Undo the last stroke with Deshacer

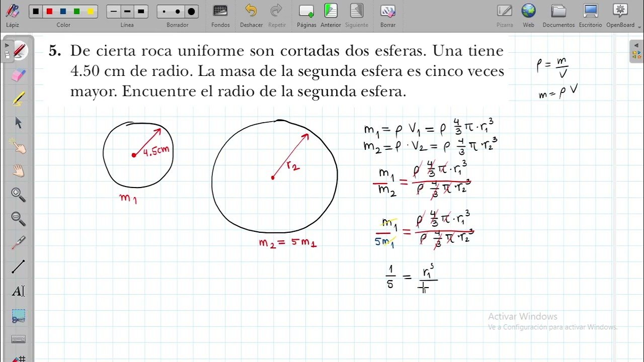pyautogui.click(x=251, y=15)
